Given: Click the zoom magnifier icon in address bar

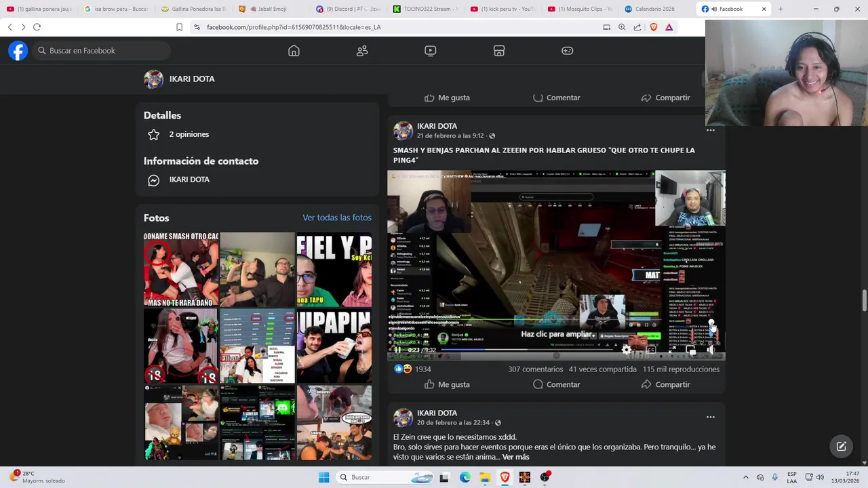Looking at the screenshot, I should pyautogui.click(x=622, y=27).
